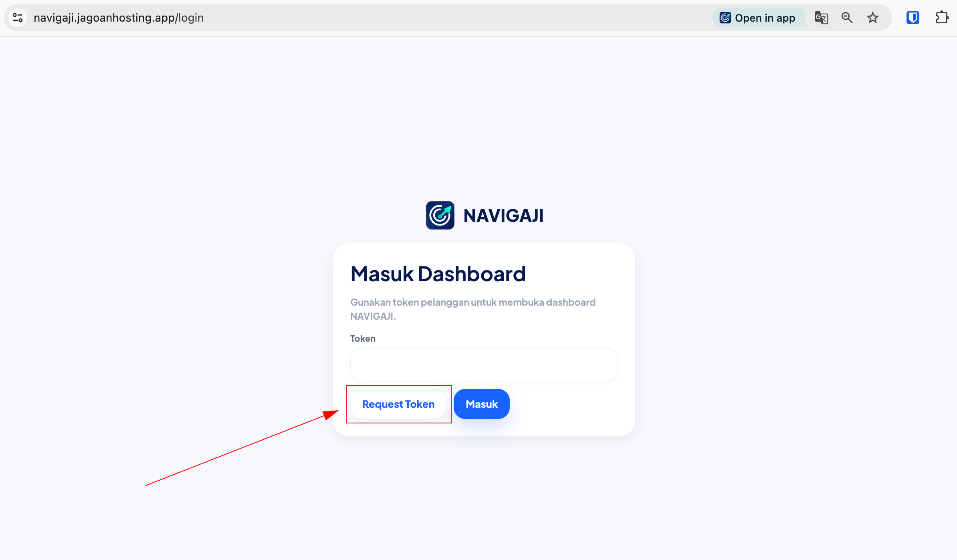
Task: Click the zoom magnifier icon
Action: click(847, 18)
